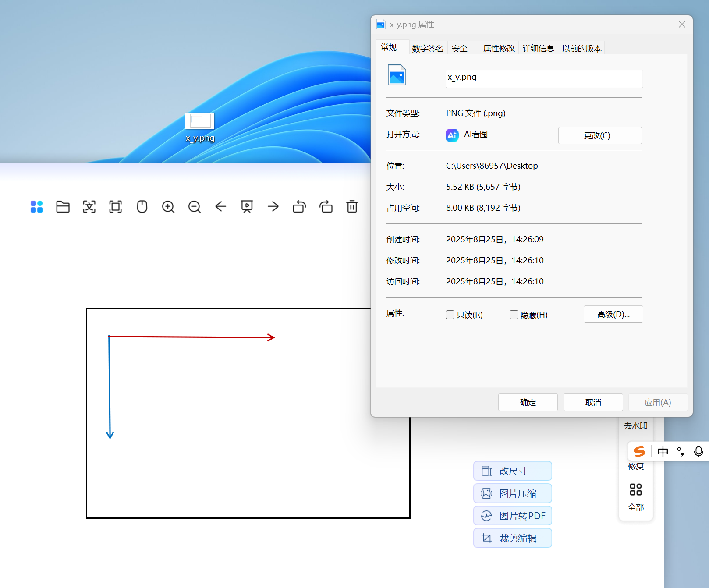Switch to 数字签名 tab
The width and height of the screenshot is (709, 588).
[428, 48]
